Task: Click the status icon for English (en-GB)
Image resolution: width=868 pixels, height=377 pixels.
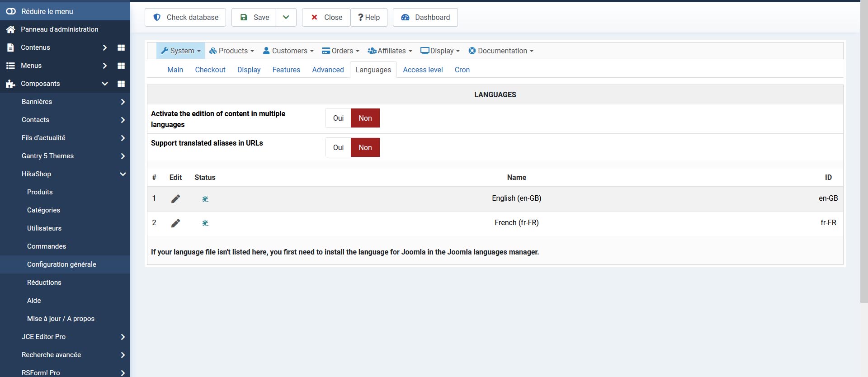Action: [x=205, y=199]
